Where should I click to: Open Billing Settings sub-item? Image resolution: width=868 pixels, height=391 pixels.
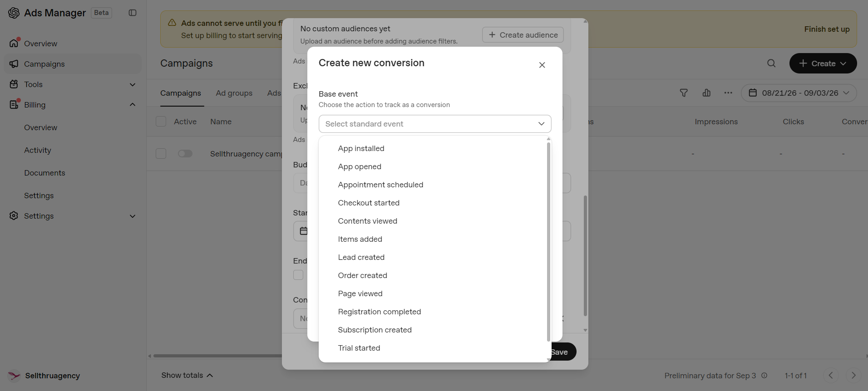(39, 195)
